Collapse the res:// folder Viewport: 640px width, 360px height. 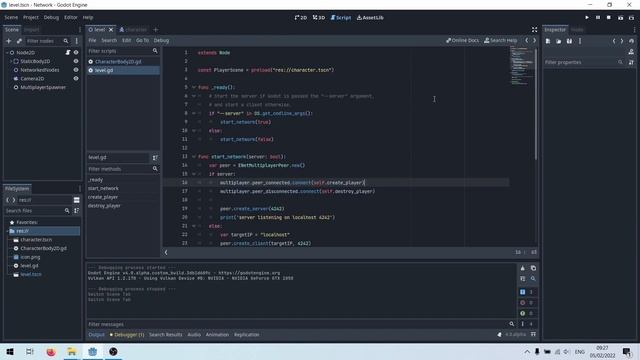coord(7,231)
